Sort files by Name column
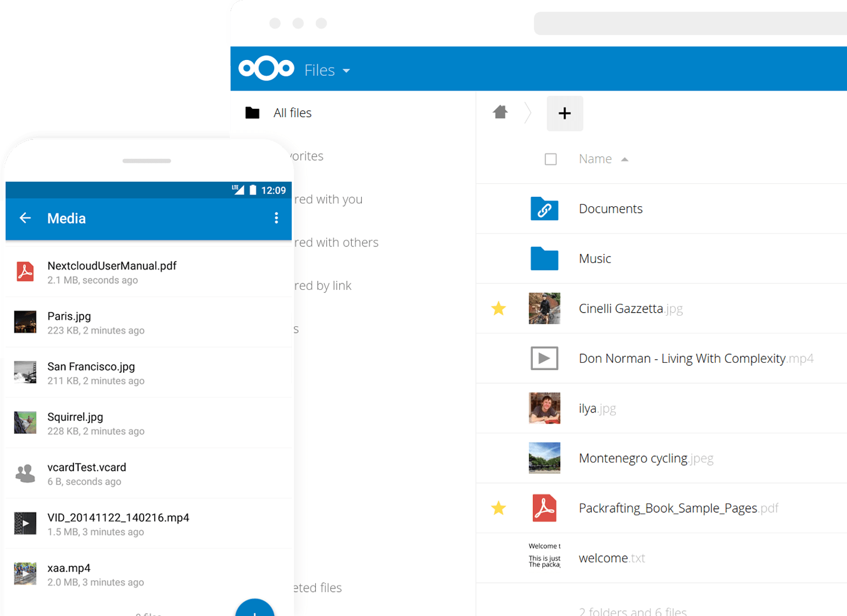The image size is (847, 616). click(x=595, y=159)
